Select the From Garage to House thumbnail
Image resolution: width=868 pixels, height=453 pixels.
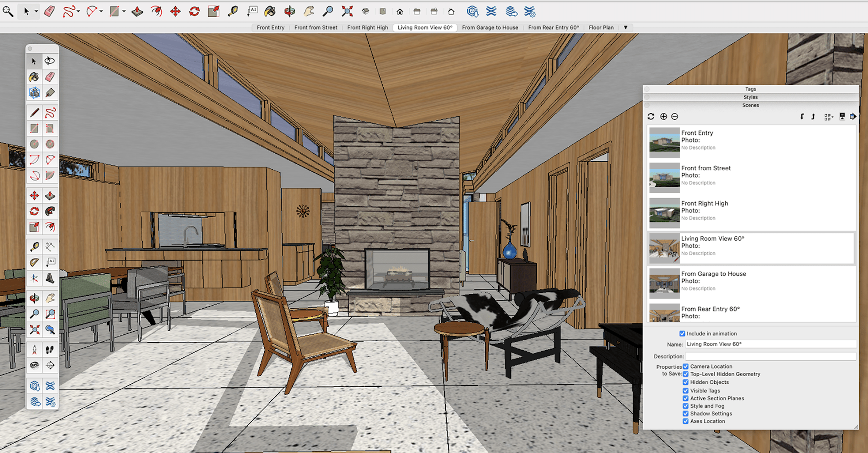(664, 283)
